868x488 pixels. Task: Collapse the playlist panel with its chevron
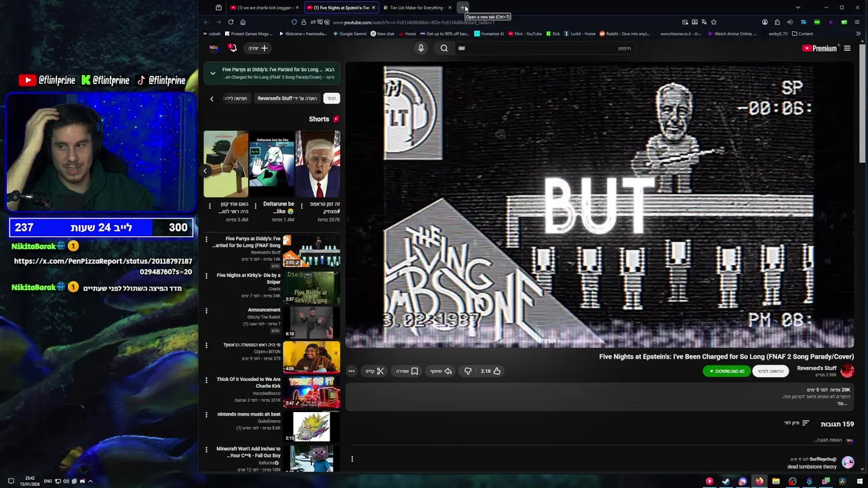point(212,73)
